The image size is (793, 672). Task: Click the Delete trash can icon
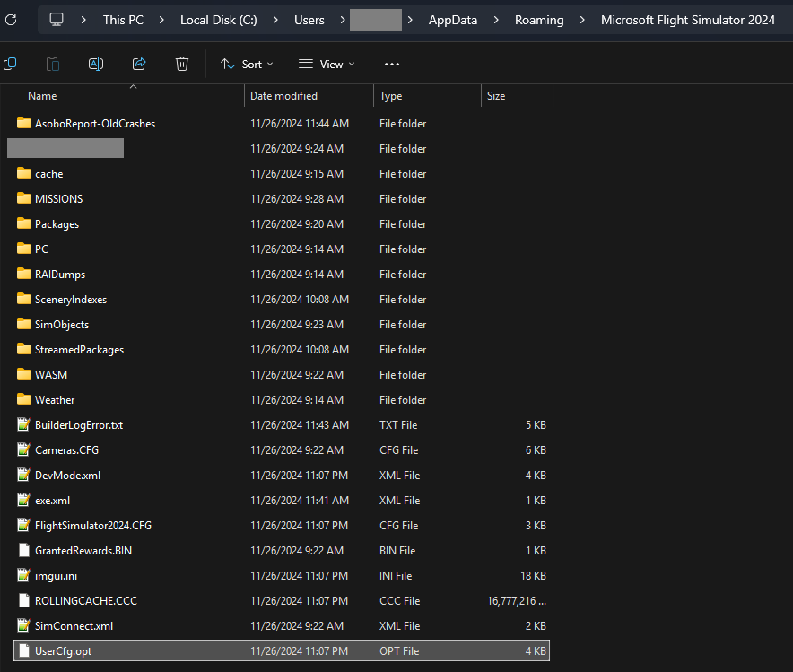[182, 65]
